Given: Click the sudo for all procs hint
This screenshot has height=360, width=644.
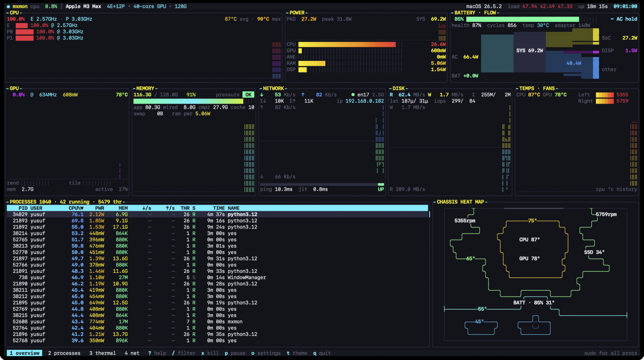Looking at the screenshot, I should 611,353.
